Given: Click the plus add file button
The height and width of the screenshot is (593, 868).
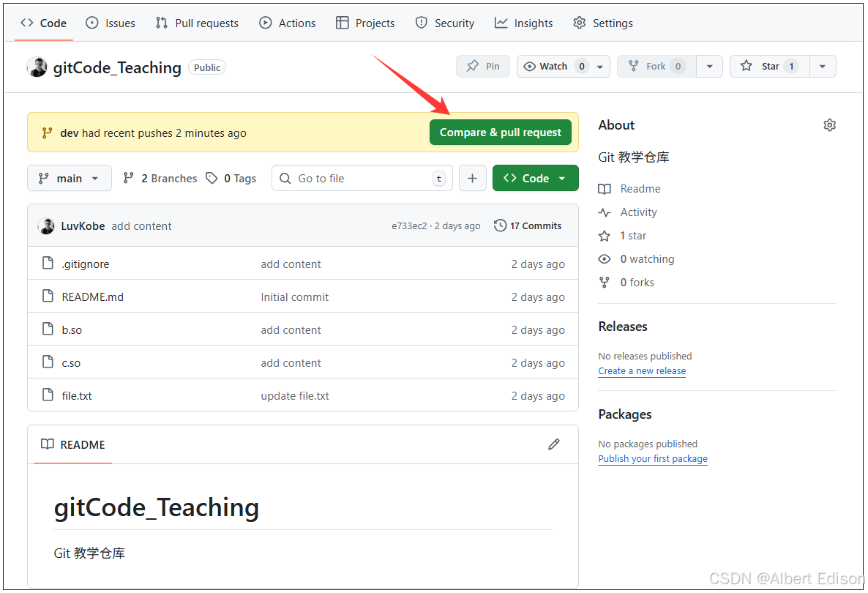Looking at the screenshot, I should click(x=472, y=179).
